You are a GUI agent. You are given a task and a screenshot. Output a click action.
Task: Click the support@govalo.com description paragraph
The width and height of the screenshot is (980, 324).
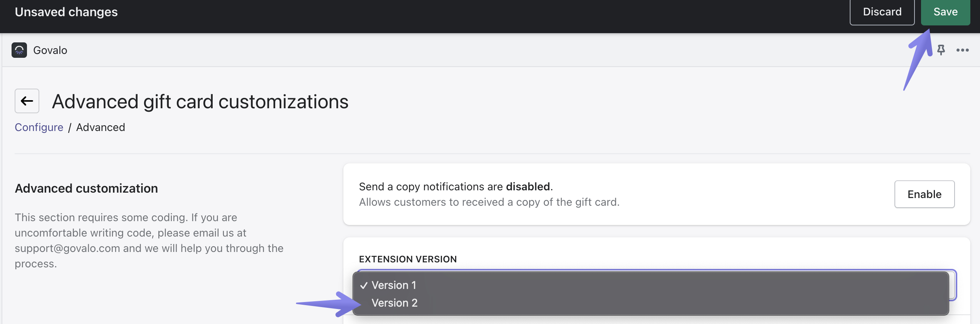click(x=149, y=240)
